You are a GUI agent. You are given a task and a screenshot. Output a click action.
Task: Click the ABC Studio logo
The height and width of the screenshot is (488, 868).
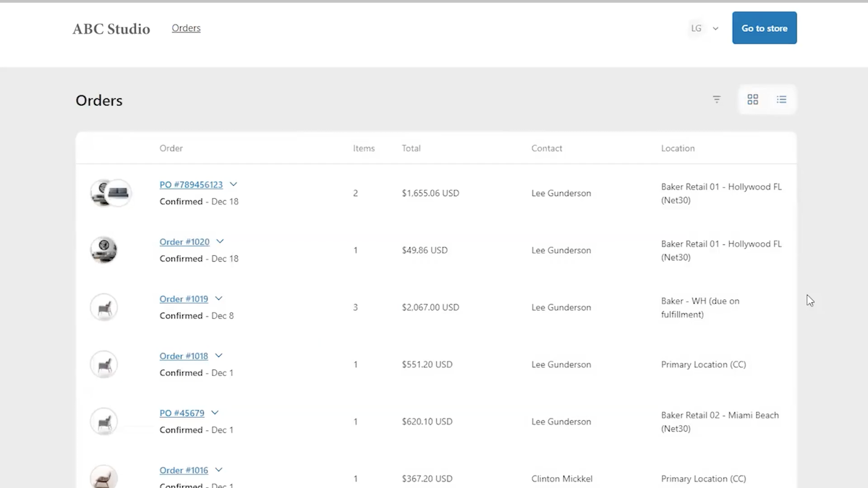click(111, 29)
